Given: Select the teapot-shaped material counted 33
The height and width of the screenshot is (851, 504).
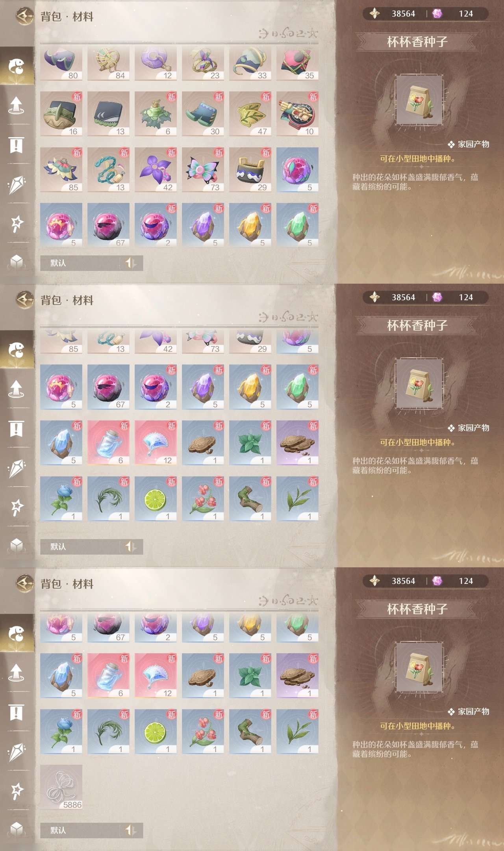Looking at the screenshot, I should point(250,63).
